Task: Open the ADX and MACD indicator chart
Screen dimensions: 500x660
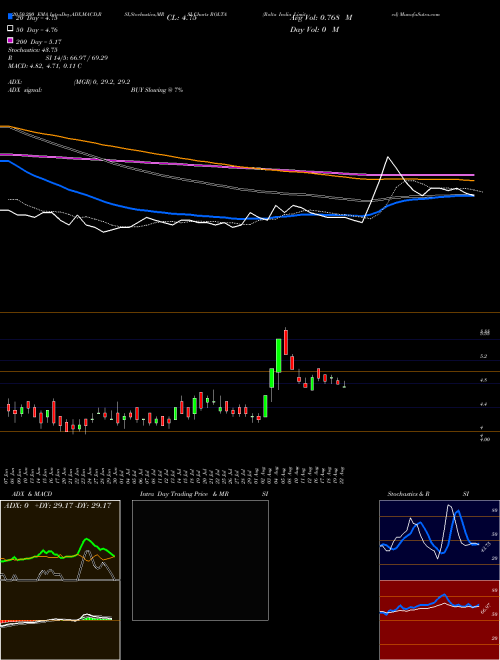Action: pos(60,580)
